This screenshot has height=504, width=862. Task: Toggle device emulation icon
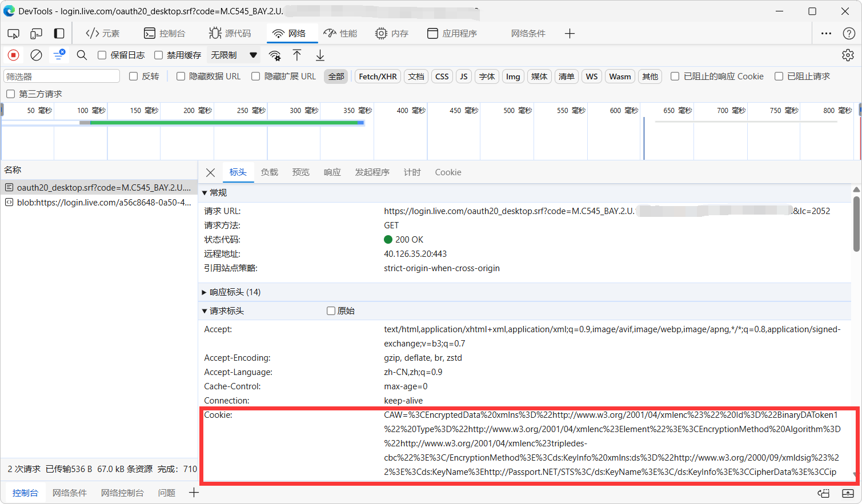(36, 34)
